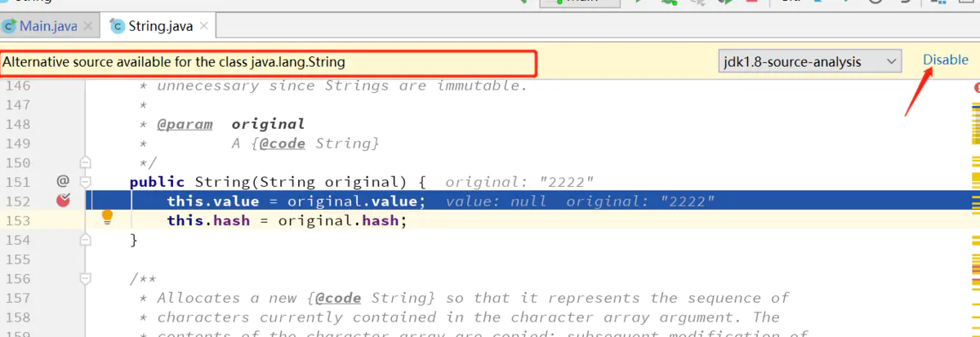Click the 'Alternative source available' banner message
The width and height of the screenshot is (980, 337).
(174, 62)
